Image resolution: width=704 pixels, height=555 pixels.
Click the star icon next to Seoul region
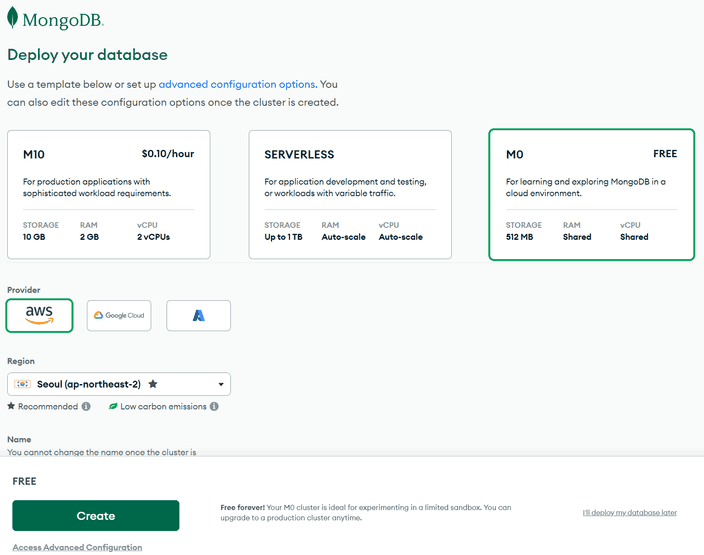[x=151, y=384]
